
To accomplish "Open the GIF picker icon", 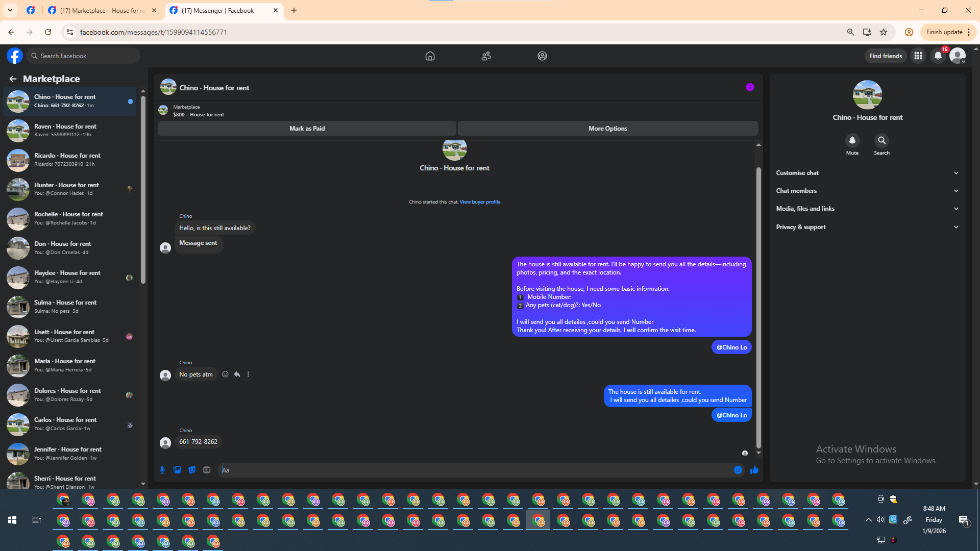I will pos(207,470).
